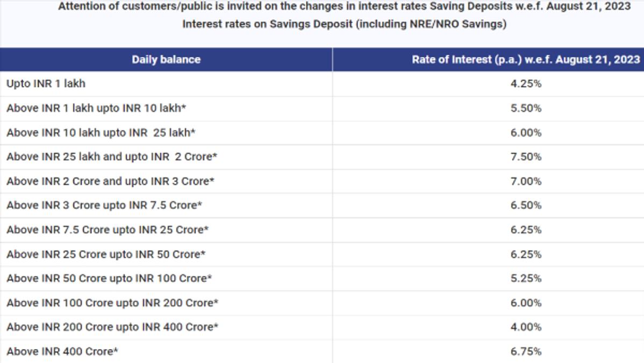Click the 'Attention of customers/public' notice line
644x363 pixels.
pyautogui.click(x=344, y=6)
